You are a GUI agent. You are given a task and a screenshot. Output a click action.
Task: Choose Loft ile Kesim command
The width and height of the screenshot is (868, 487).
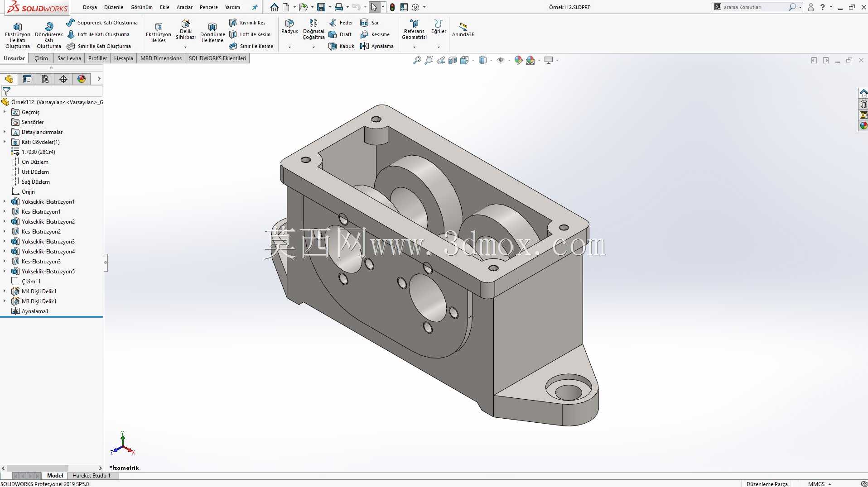coord(250,34)
